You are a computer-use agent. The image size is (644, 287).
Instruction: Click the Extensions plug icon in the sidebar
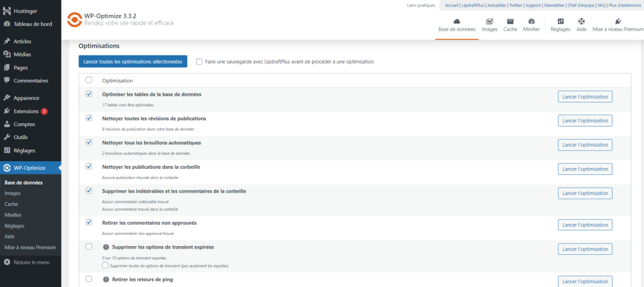[6, 111]
